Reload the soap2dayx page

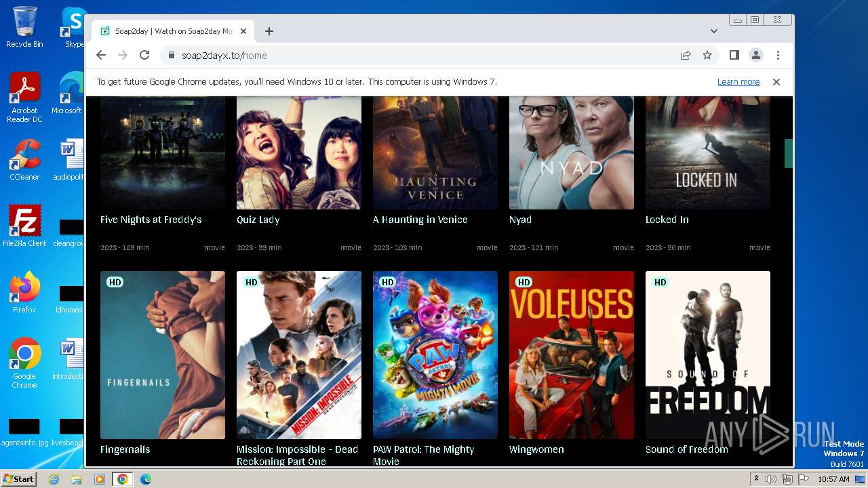[x=144, y=56]
